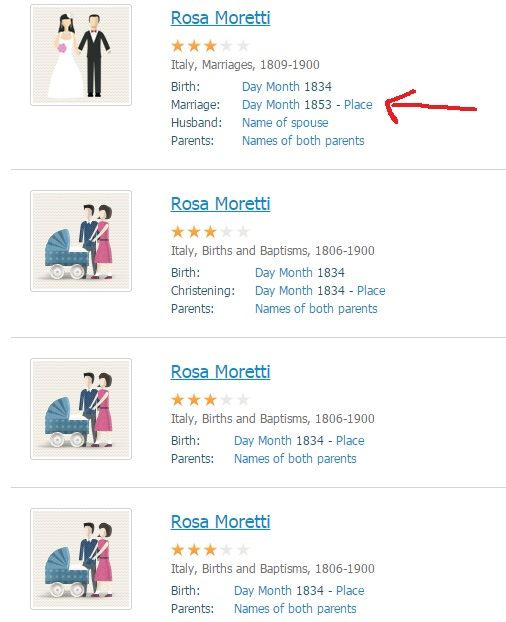Open second Rosa Moretti link above Christening record
This screenshot has width=506, height=622.
click(220, 204)
